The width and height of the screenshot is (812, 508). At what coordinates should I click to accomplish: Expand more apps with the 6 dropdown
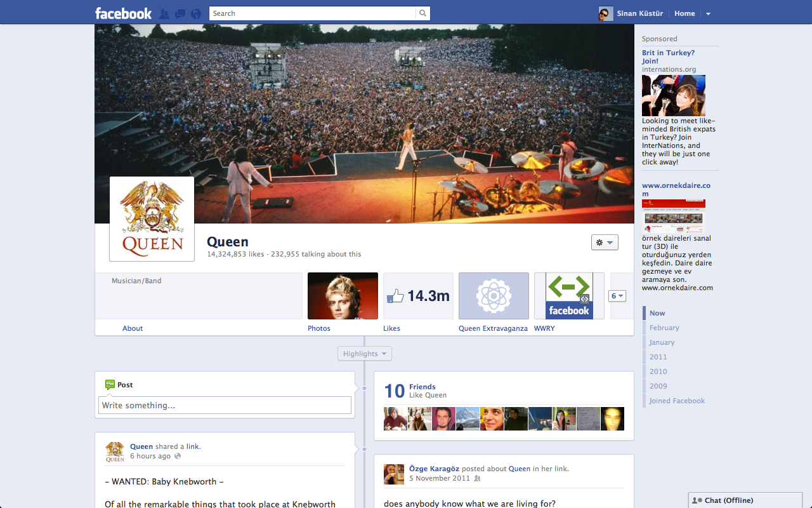617,296
